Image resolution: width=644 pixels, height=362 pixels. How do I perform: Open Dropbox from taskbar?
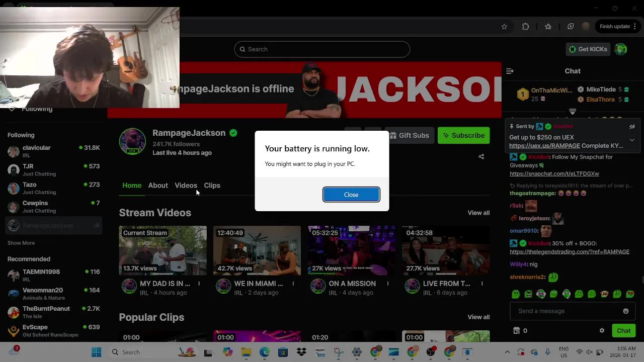[x=301, y=352]
